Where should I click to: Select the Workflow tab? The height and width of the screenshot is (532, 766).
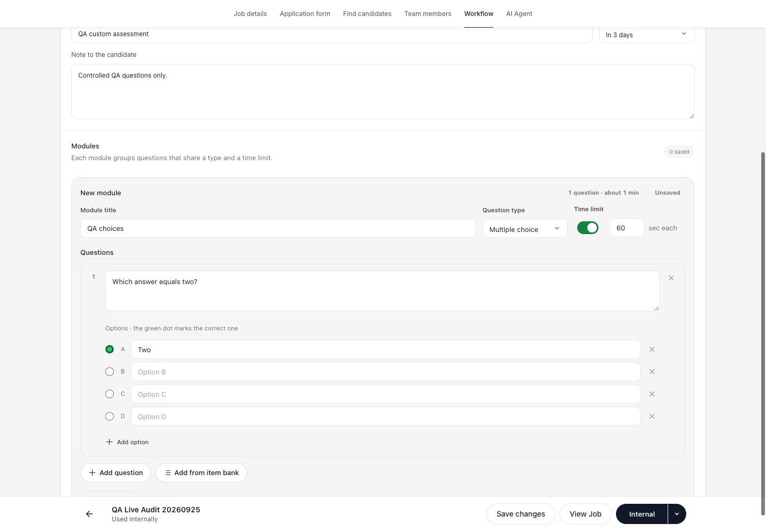[479, 14]
